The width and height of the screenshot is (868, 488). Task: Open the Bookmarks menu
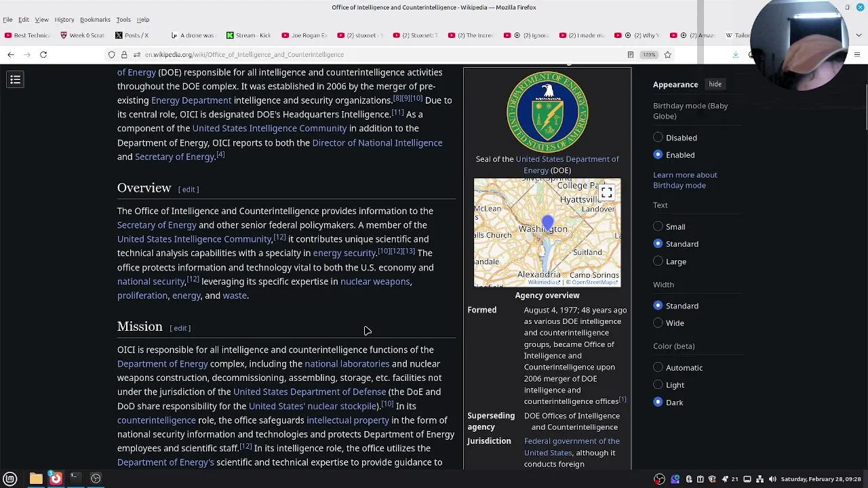[x=95, y=20]
